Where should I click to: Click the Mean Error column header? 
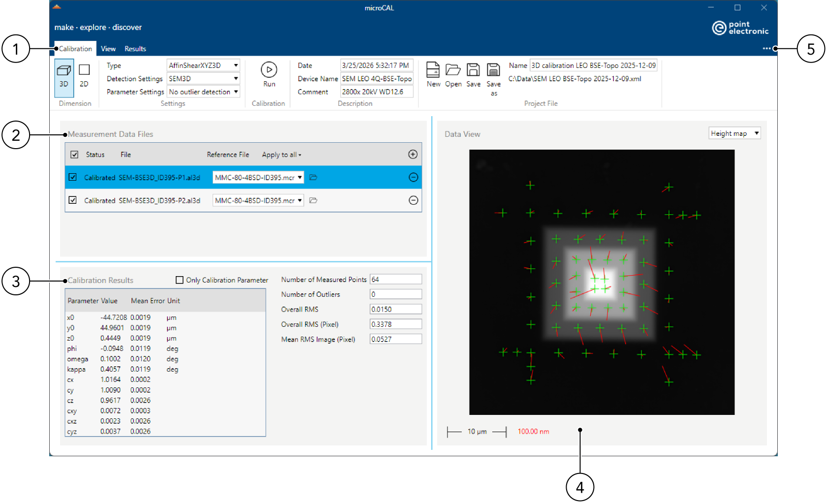[148, 301]
